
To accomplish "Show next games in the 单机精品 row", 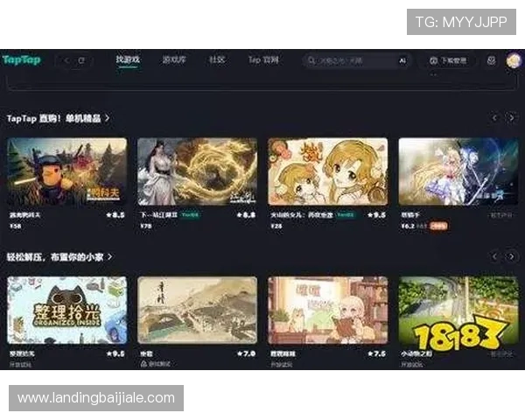I will [512, 118].
